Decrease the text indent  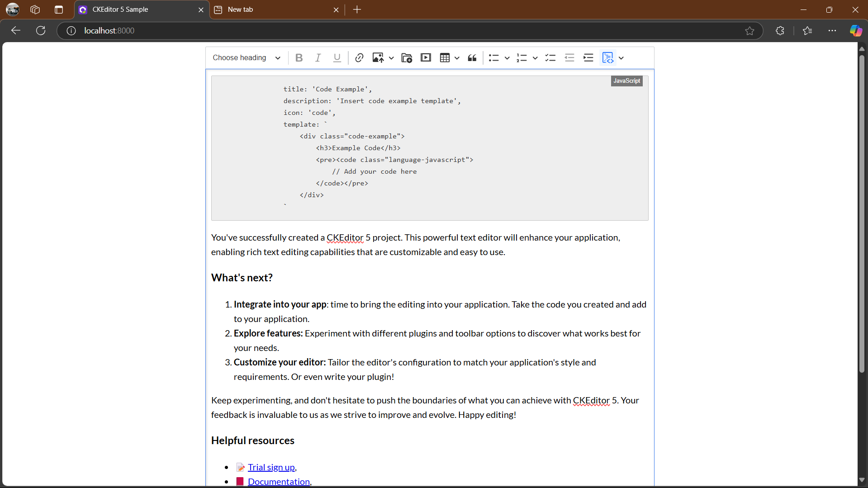click(569, 57)
